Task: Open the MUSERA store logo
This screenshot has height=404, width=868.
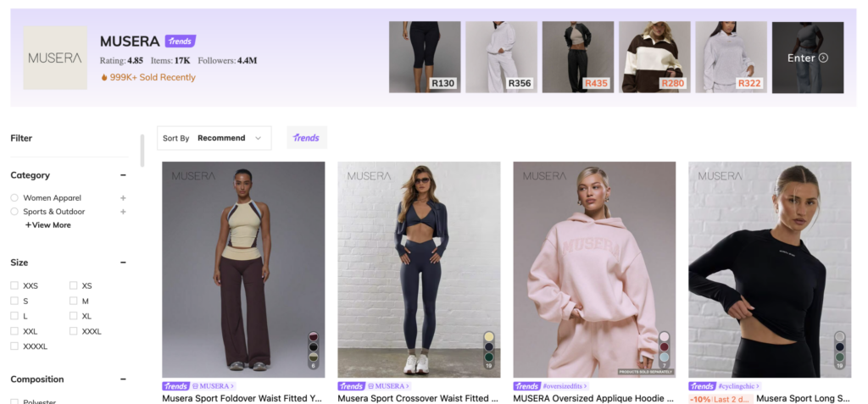Action: point(55,58)
